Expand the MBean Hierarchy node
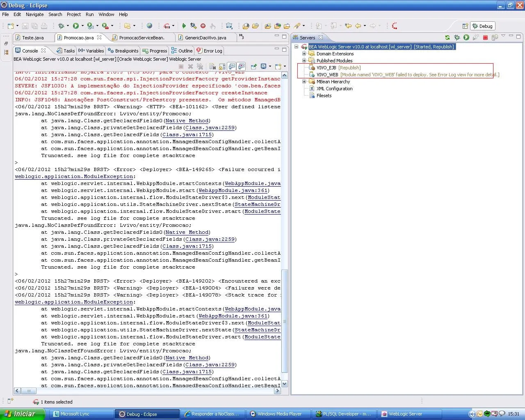 [x=304, y=82]
